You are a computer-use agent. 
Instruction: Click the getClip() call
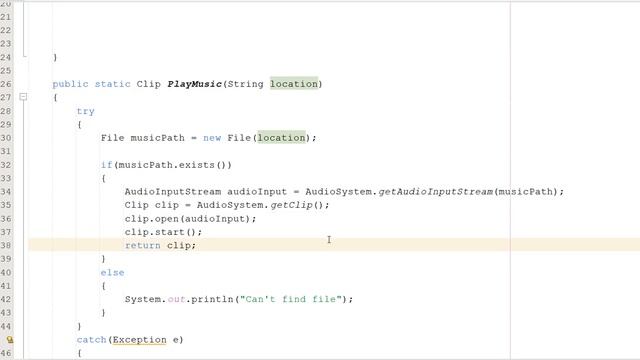[x=297, y=205]
